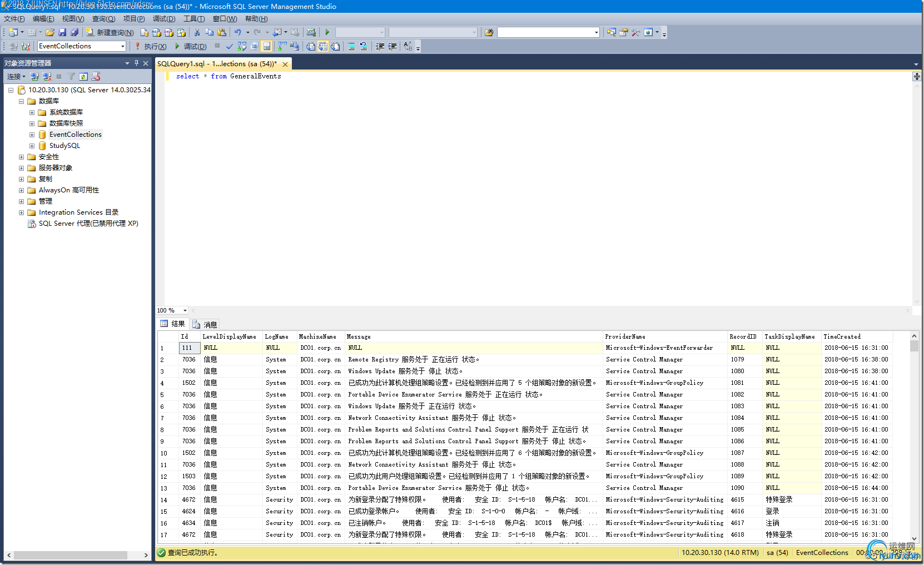
Task: Select the 结果 results tab
Action: pyautogui.click(x=173, y=324)
